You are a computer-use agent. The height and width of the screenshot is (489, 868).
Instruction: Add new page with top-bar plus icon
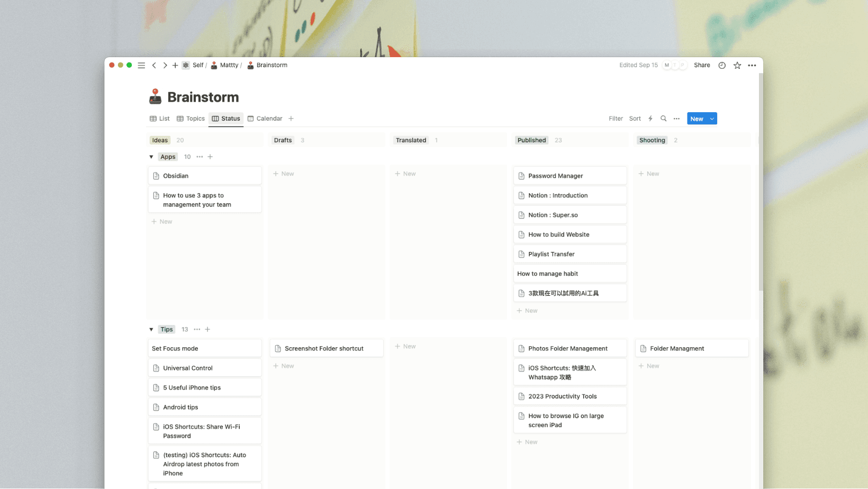175,65
